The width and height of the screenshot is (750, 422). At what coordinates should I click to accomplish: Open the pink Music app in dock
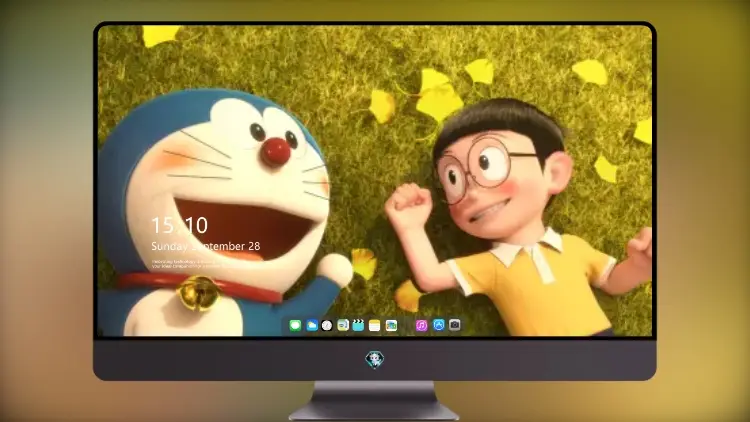pos(421,326)
